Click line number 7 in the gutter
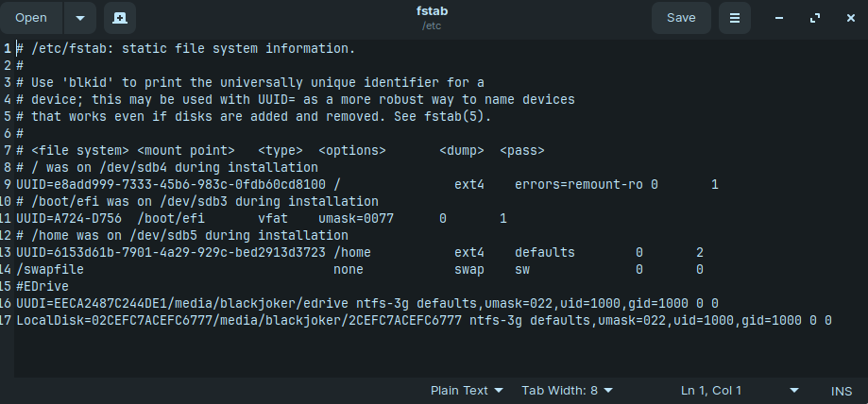Image resolution: width=868 pixels, height=404 pixels. tap(8, 150)
